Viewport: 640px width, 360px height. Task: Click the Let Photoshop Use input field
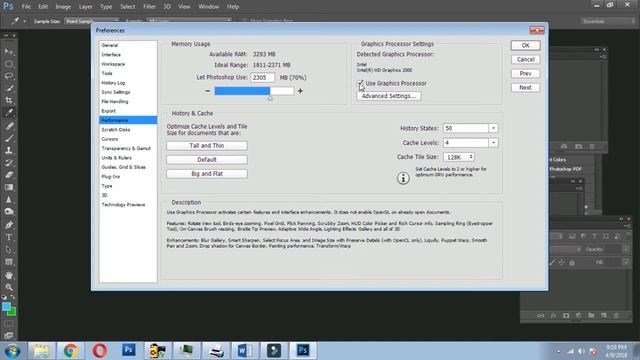(262, 78)
